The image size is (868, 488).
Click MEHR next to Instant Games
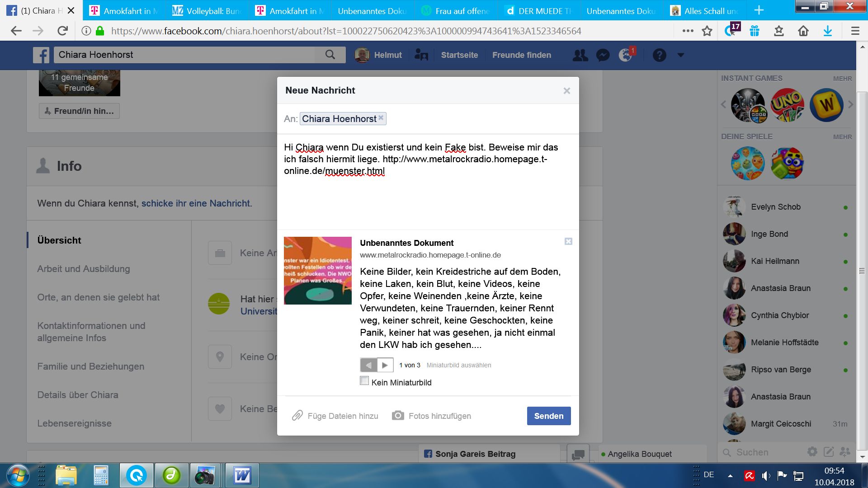[x=842, y=79]
